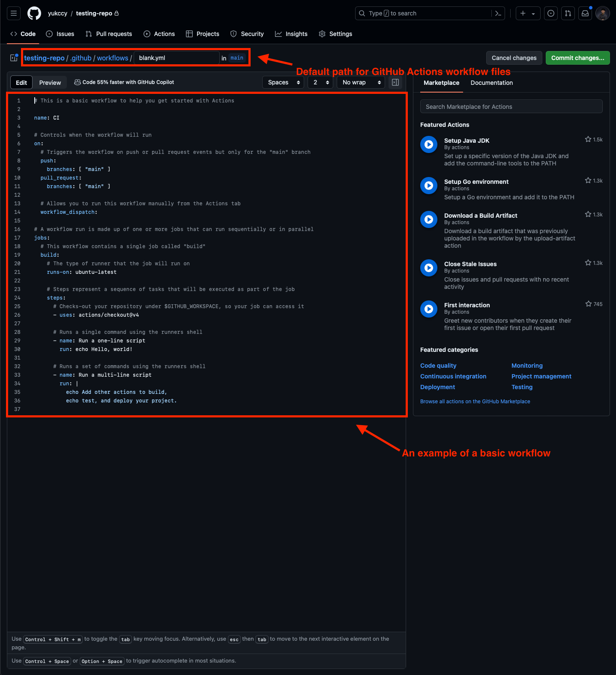Open Deployment category link

[437, 387]
